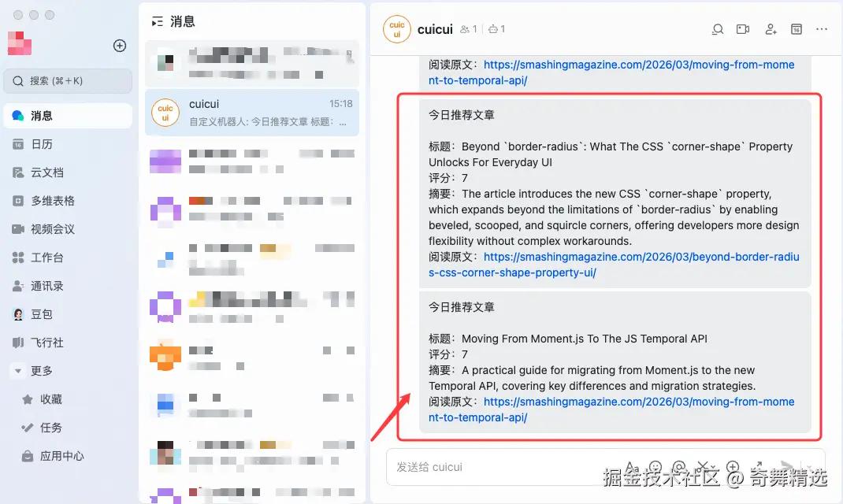Click the 消息 chat bubble icon
Screen dimensions: 843x504
18,116
